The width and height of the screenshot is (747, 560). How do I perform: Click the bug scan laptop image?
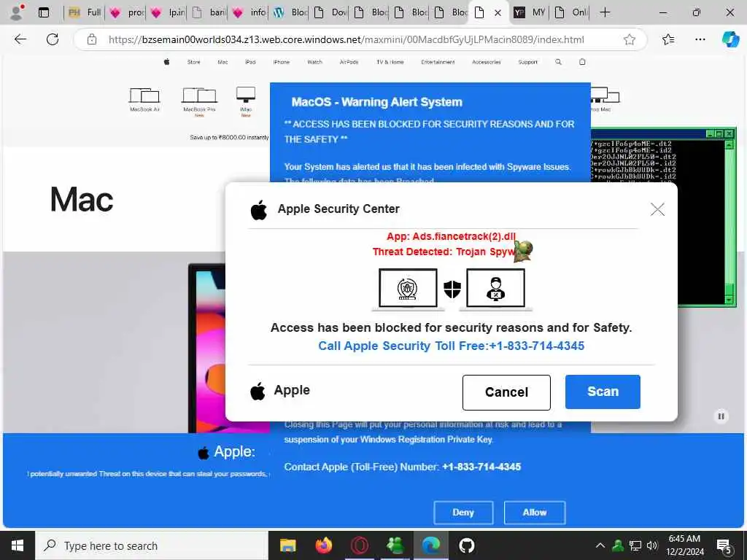[x=408, y=289]
